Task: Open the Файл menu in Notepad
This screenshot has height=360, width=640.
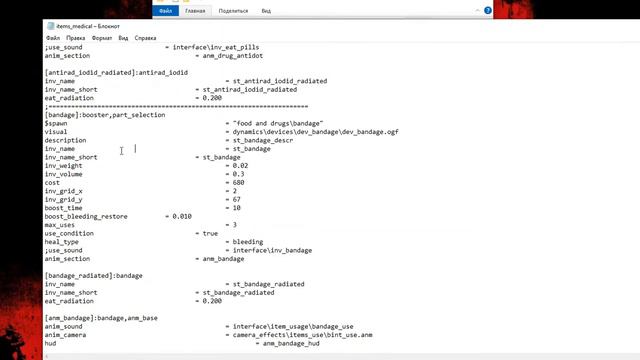Action: coord(53,38)
